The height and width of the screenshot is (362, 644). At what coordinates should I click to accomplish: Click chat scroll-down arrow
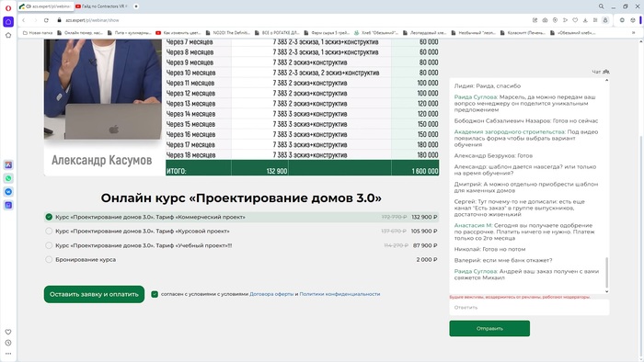pos(606,291)
